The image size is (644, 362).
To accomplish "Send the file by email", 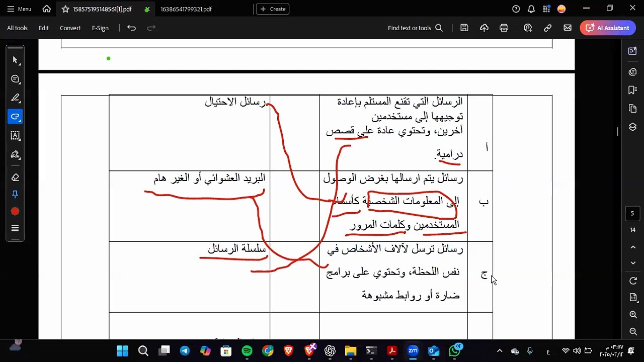I will click(x=568, y=28).
